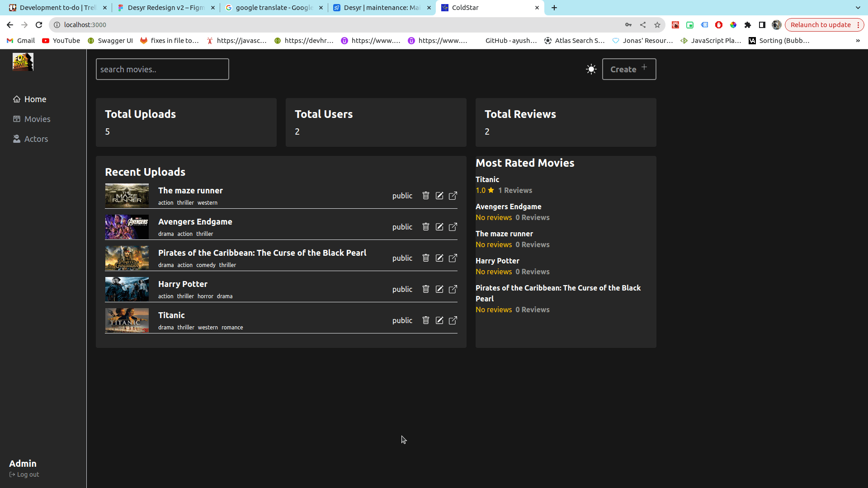Open Titanic poster thumbnail
868x488 pixels.
pyautogui.click(x=127, y=320)
